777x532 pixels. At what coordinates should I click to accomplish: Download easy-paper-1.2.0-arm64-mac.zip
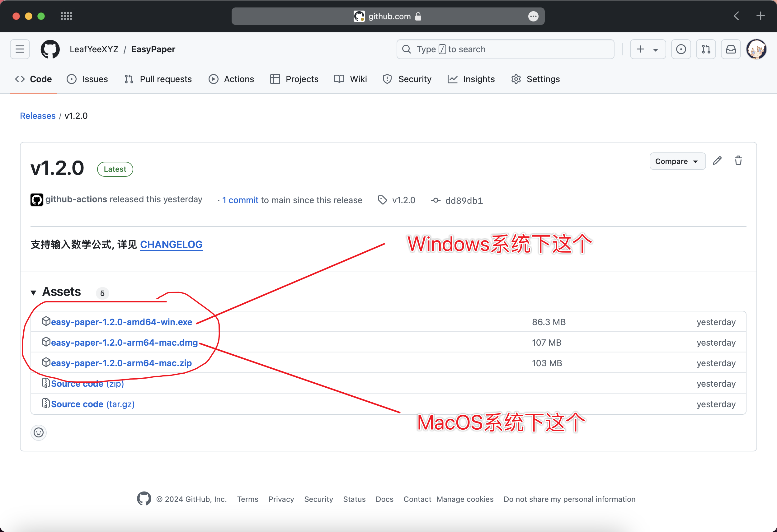121,363
